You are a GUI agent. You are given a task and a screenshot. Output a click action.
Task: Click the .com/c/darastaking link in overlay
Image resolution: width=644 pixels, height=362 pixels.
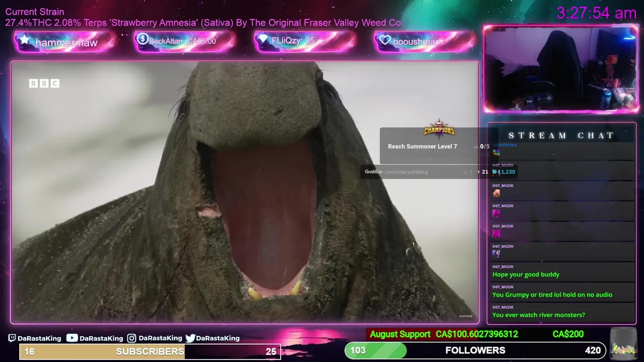pyautogui.click(x=406, y=172)
